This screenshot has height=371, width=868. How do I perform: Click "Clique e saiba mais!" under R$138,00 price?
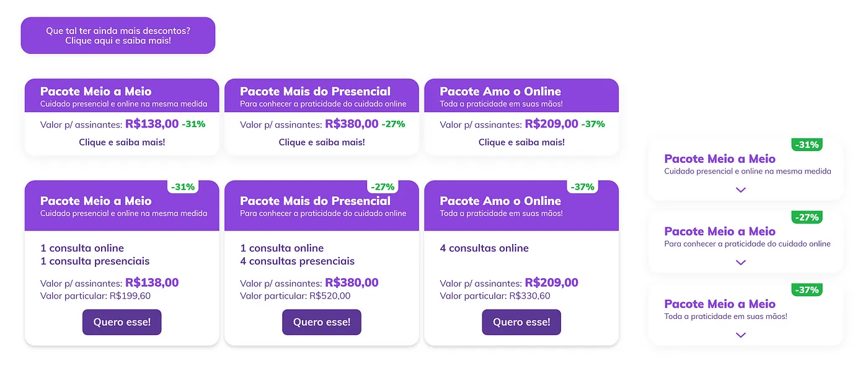click(x=122, y=142)
